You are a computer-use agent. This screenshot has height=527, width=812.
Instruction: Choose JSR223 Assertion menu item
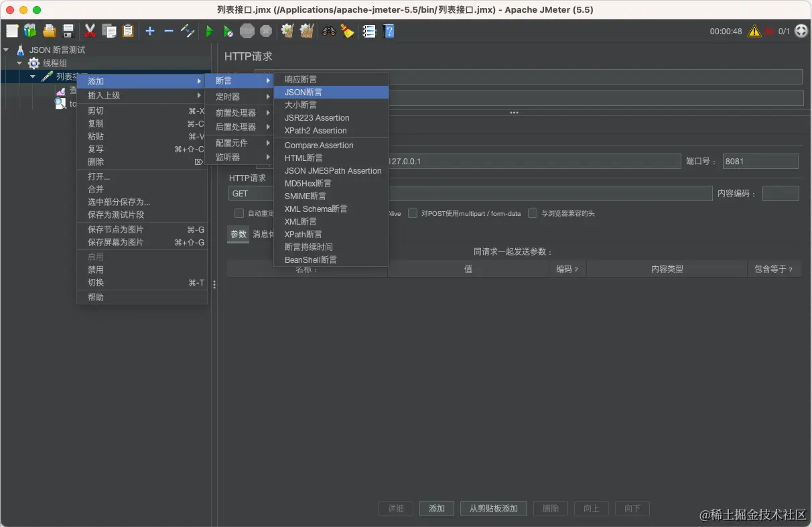point(331,117)
